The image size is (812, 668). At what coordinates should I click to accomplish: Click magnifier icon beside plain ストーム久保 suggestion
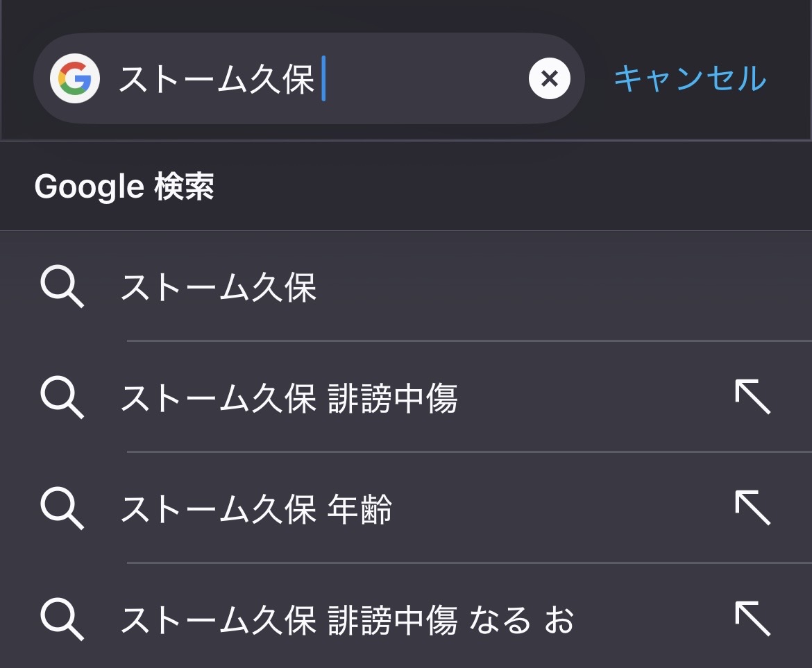[x=62, y=286]
